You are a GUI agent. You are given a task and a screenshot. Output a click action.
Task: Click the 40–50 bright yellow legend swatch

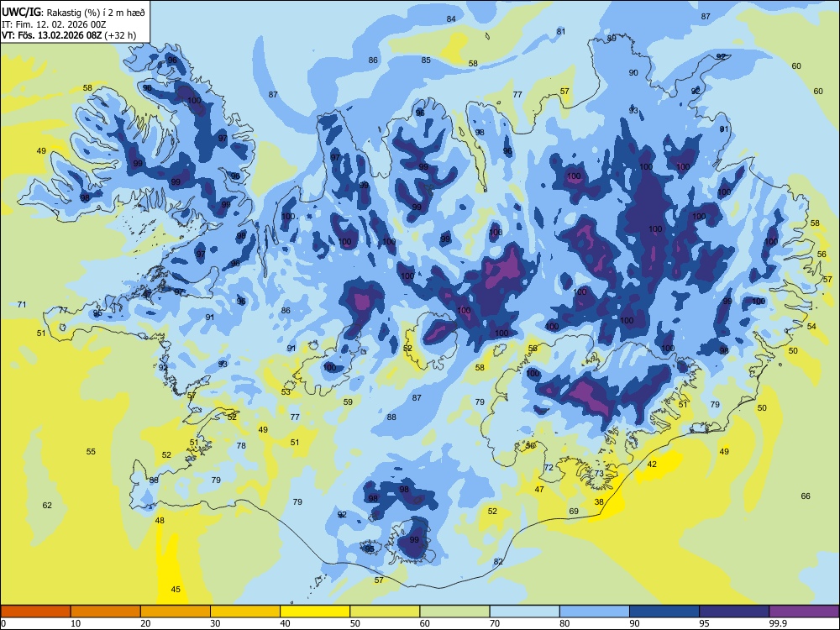315,612
